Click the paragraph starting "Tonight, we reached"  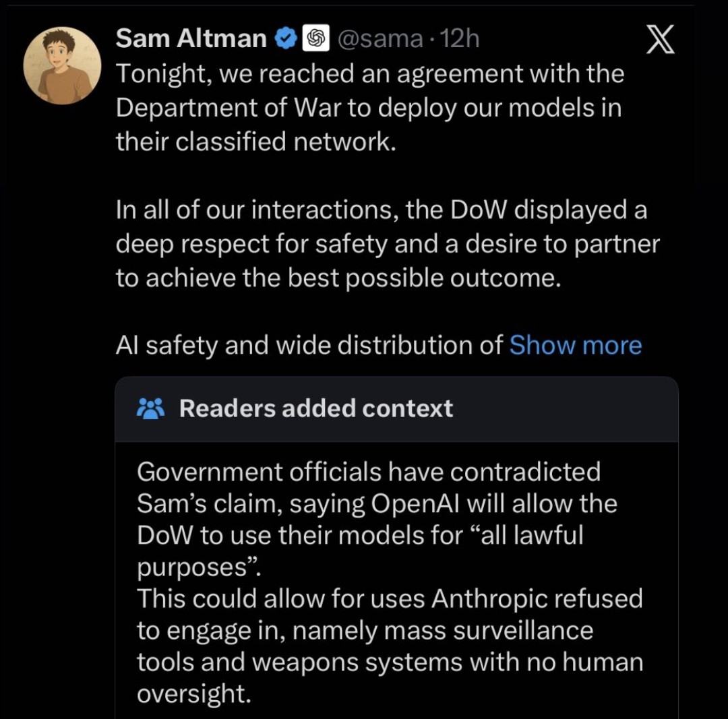[369, 108]
